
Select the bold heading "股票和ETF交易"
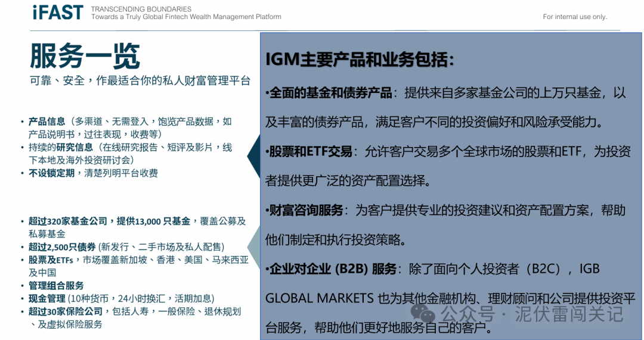click(311, 151)
